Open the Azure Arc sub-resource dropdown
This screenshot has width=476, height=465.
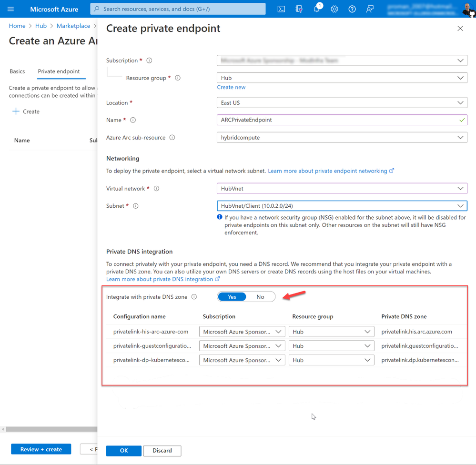(x=342, y=138)
